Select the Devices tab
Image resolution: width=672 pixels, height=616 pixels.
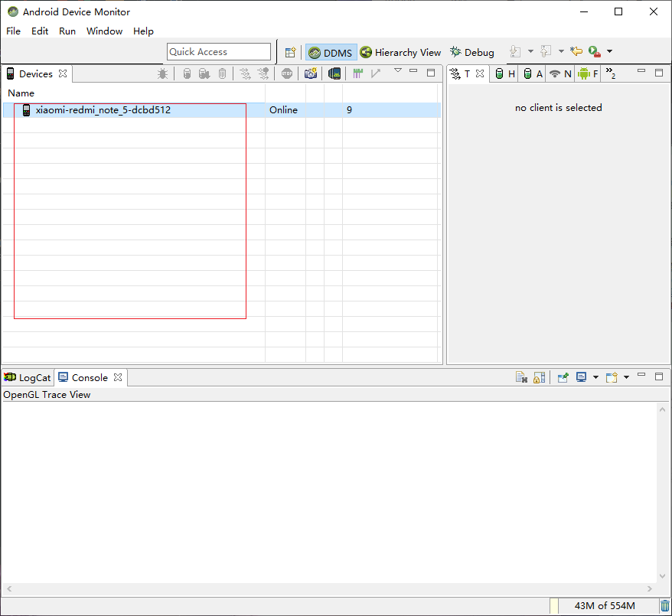36,73
